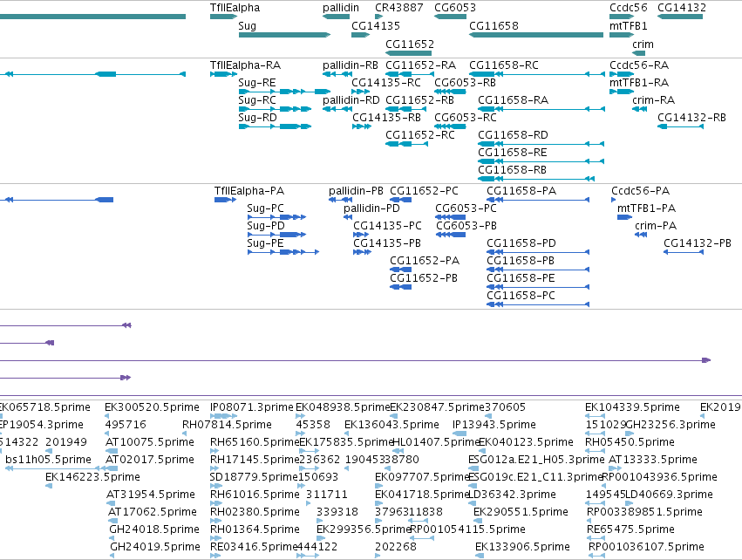The height and width of the screenshot is (560, 742).
Task: Select transcript CG11658-RA
Action: [x=514, y=100]
